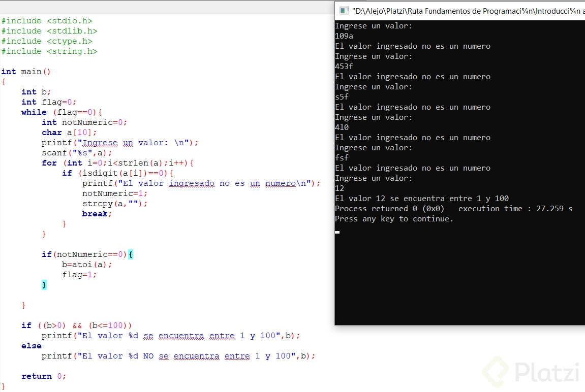Click the 'return 0;' statement
This screenshot has width=585, height=392.
44,376
